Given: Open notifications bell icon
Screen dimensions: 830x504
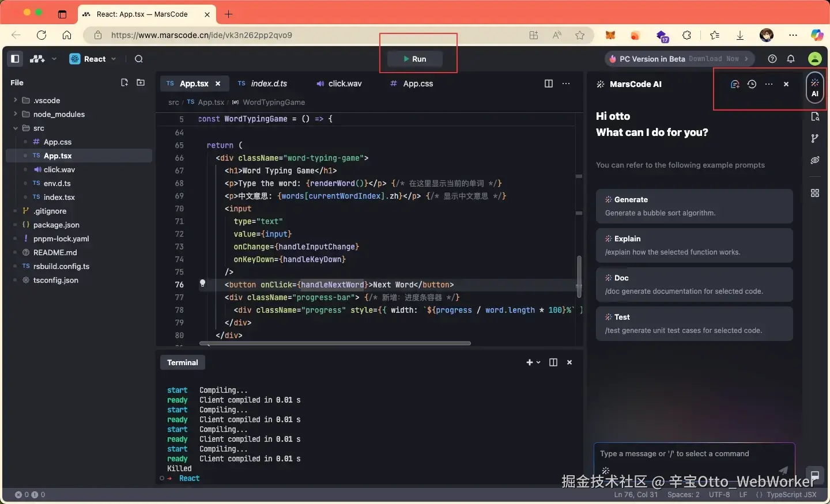Looking at the screenshot, I should [791, 59].
